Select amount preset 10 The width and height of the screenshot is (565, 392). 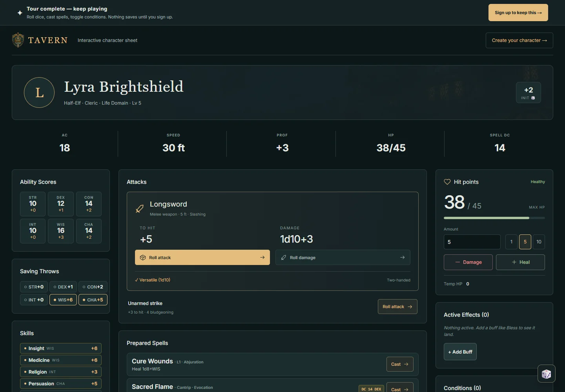point(539,242)
